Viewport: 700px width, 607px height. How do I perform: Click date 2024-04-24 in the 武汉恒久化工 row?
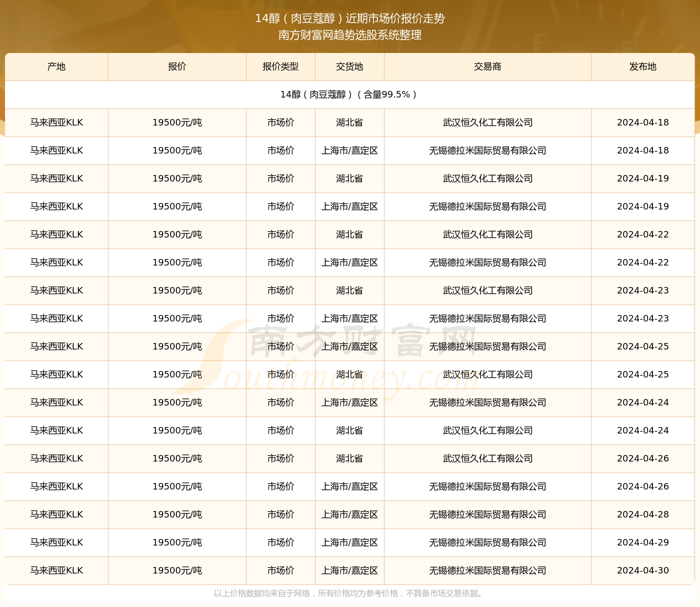pyautogui.click(x=642, y=430)
